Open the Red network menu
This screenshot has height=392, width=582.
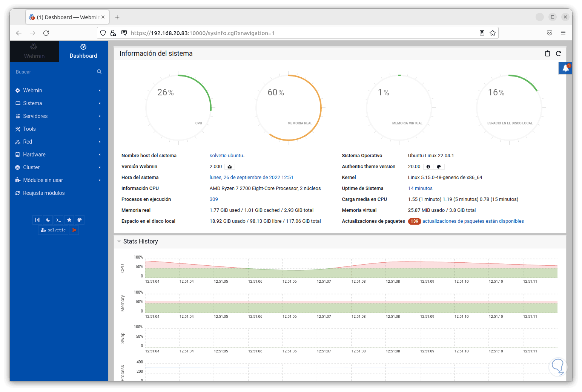(58, 142)
